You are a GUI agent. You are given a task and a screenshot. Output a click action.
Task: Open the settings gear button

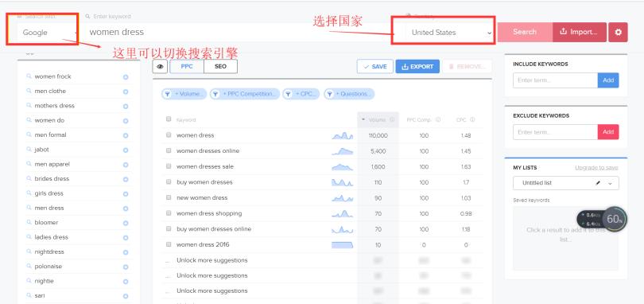tap(618, 32)
